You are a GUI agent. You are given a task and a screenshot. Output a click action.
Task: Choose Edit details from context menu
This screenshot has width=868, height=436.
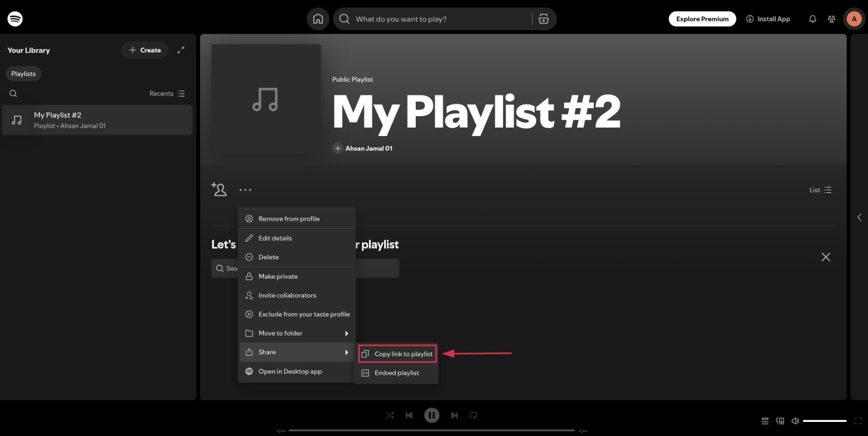[x=297, y=238]
